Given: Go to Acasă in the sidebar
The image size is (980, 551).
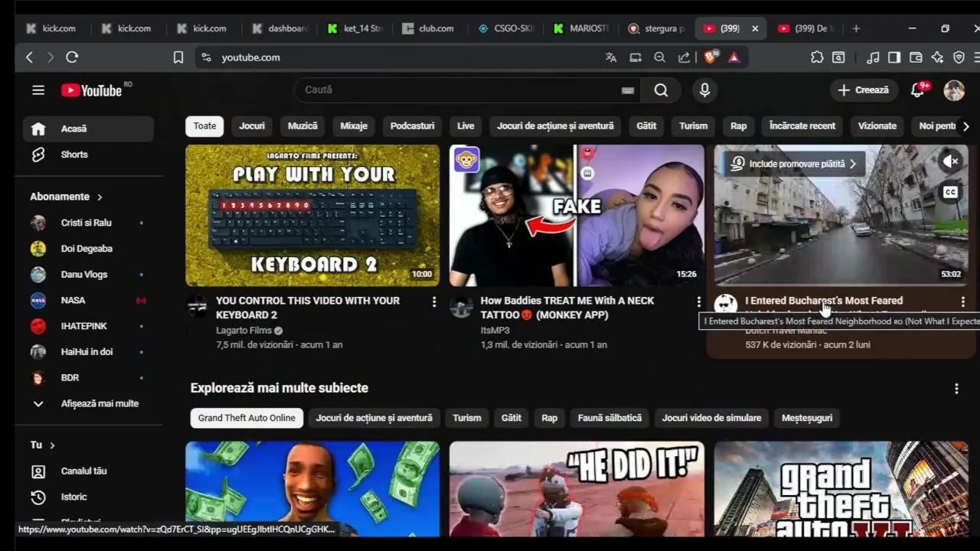Looking at the screenshot, I should 89,129.
